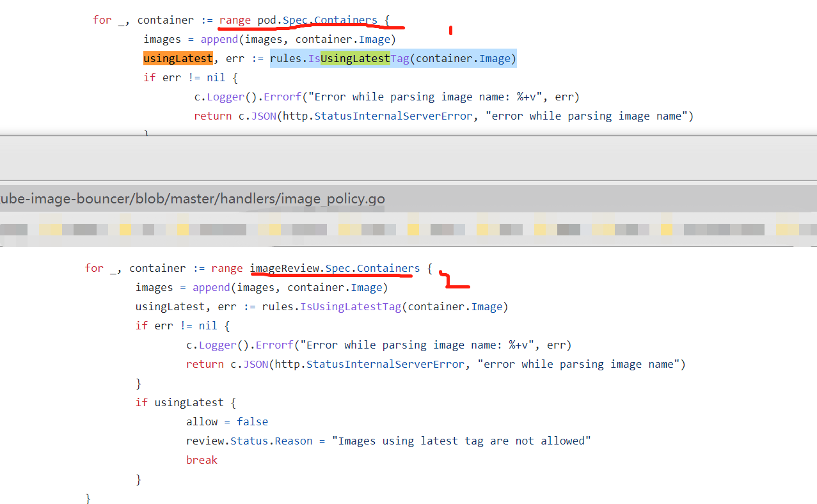Click http.StatusInternalServerError in the imageReview snippet
The height and width of the screenshot is (504, 817).
(370, 365)
